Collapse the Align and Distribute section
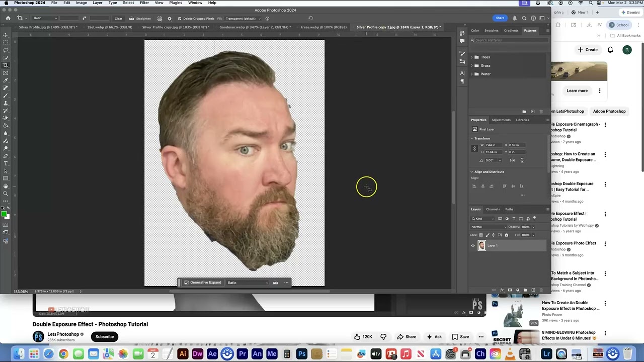This screenshot has height=362, width=644. 472,172
